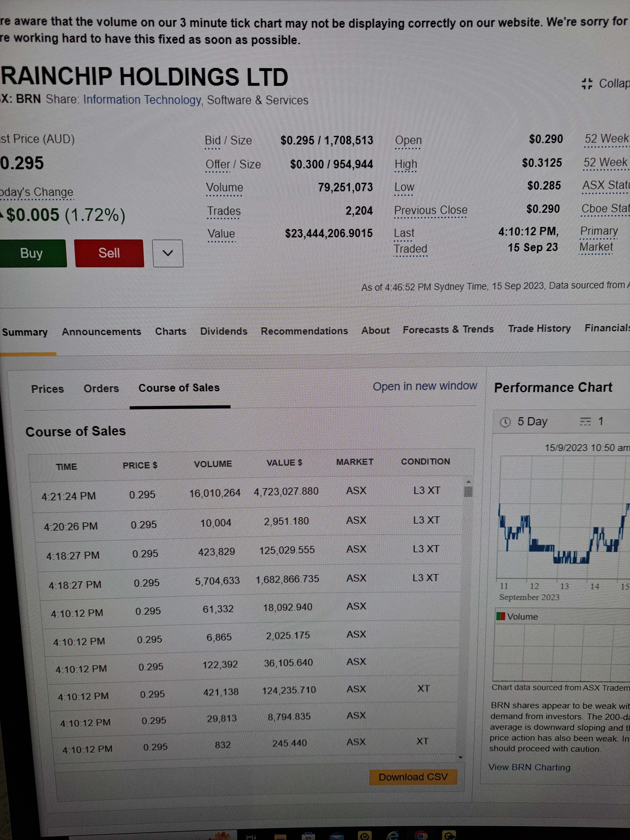Click the PRICE $ column header
Image resolution: width=630 pixels, height=840 pixels.
point(140,466)
